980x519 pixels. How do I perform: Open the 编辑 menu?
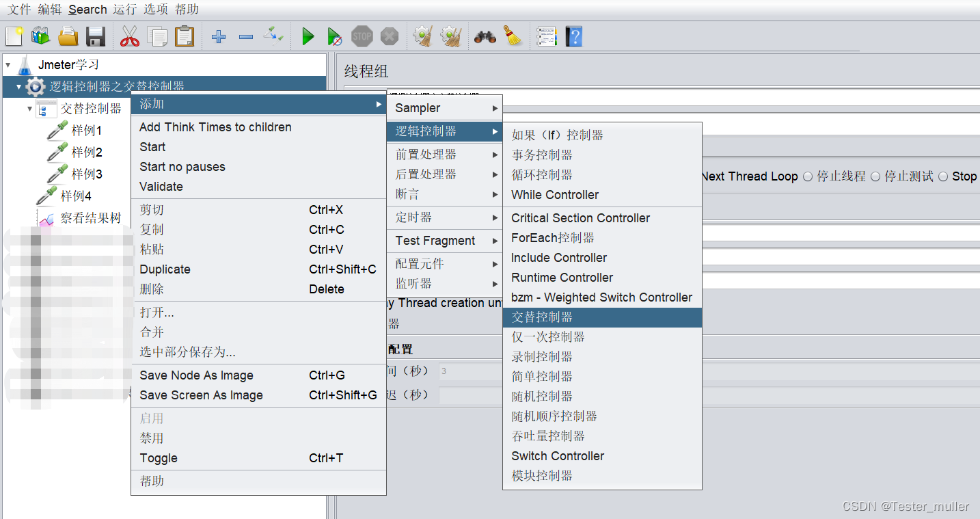pos(49,10)
